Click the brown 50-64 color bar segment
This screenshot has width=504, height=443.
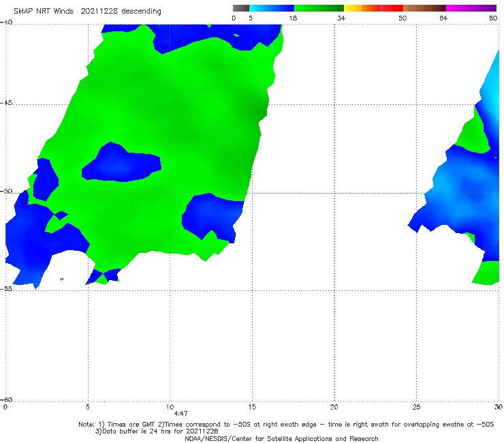424,8
